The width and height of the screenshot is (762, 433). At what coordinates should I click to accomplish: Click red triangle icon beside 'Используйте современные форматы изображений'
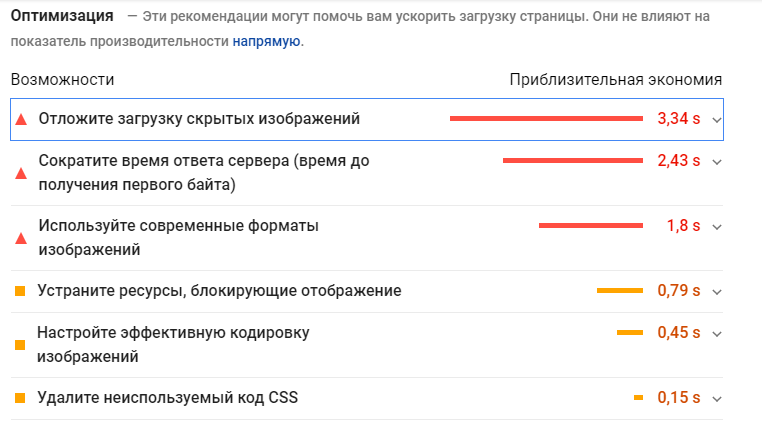coord(21,238)
